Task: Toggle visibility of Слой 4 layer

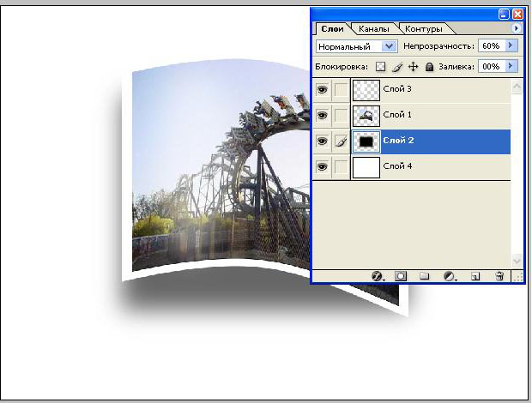Action: (x=322, y=166)
